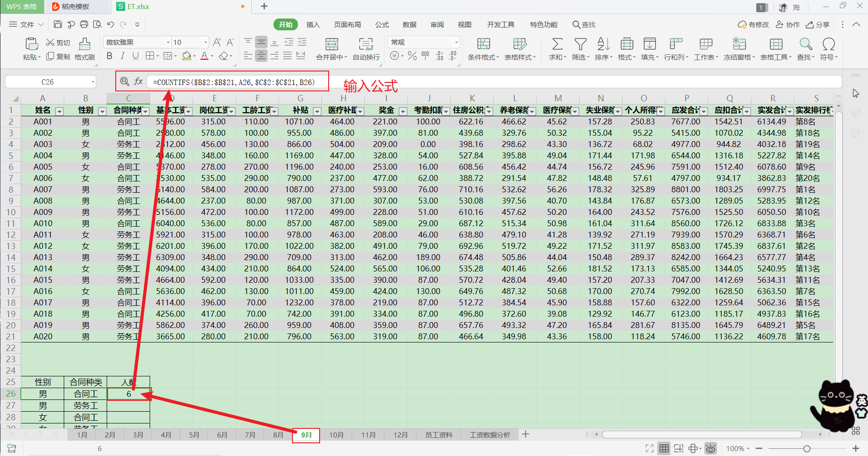Open the 插入 (Insert) ribbon tab
868x456 pixels.
coord(313,24)
